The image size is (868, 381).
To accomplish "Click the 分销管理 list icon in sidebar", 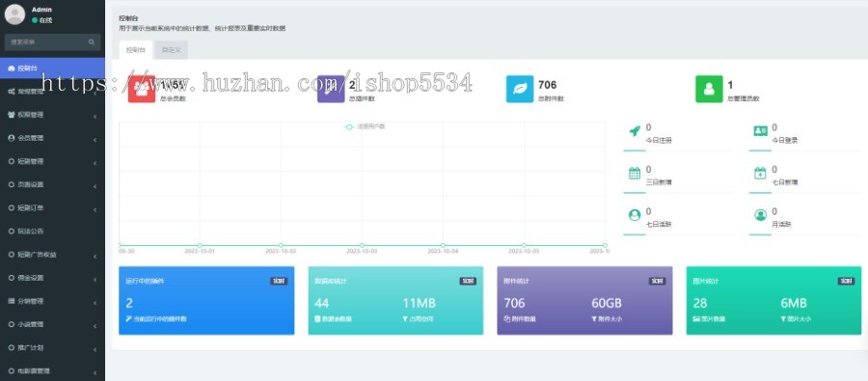I will pos(12,301).
